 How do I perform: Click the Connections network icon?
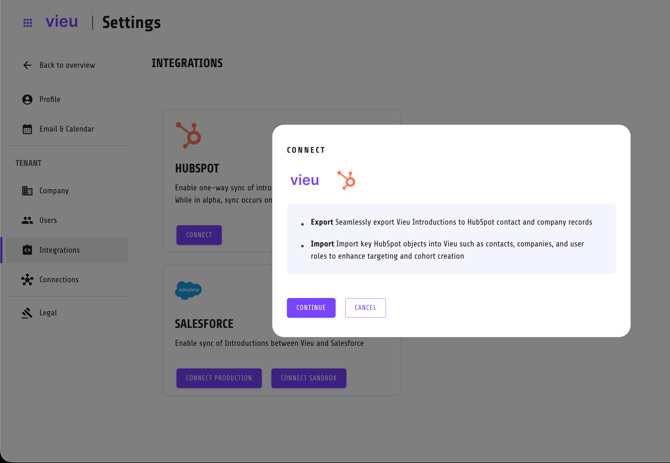coord(27,280)
